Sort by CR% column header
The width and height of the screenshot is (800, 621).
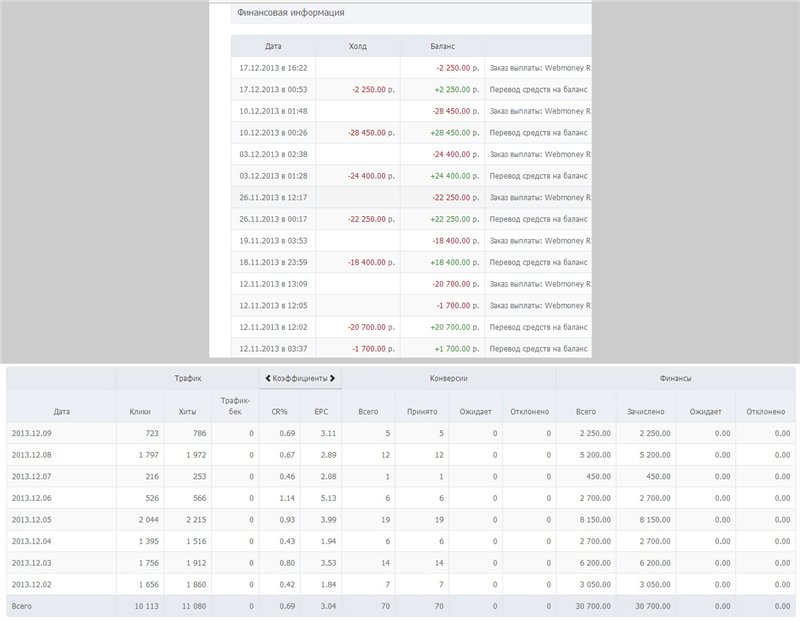(x=279, y=410)
